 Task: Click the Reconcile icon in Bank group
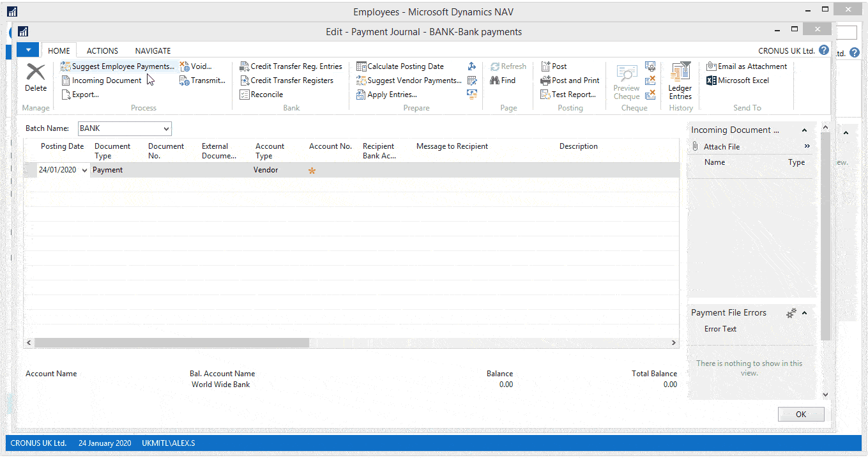click(x=245, y=95)
